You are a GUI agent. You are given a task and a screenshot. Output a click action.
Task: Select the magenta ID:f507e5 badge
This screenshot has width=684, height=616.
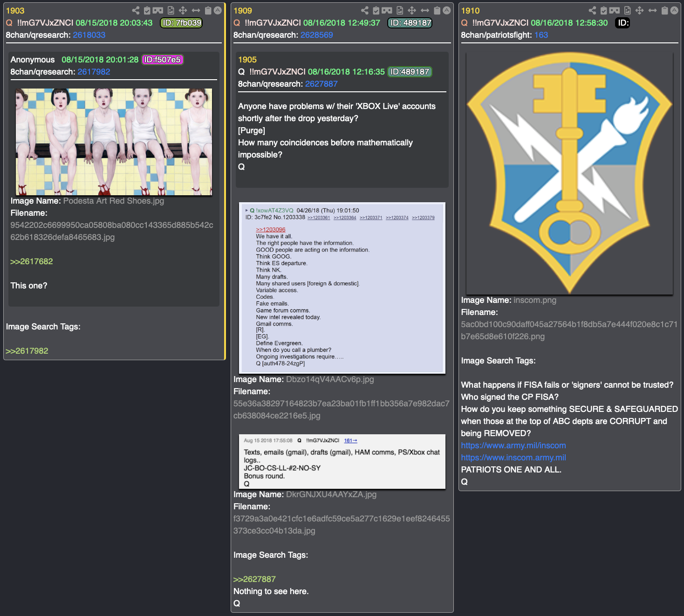point(163,60)
